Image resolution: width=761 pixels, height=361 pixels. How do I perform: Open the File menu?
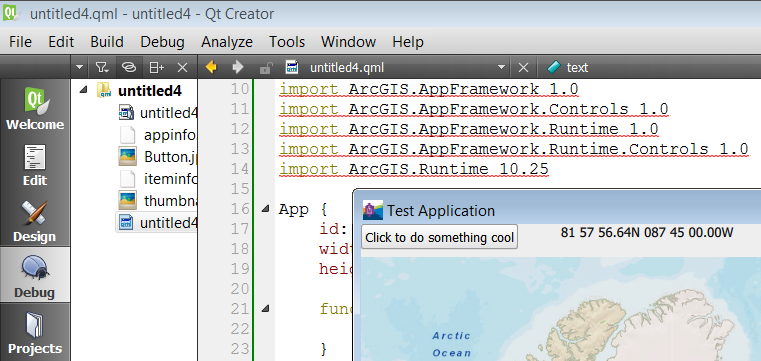(20, 42)
